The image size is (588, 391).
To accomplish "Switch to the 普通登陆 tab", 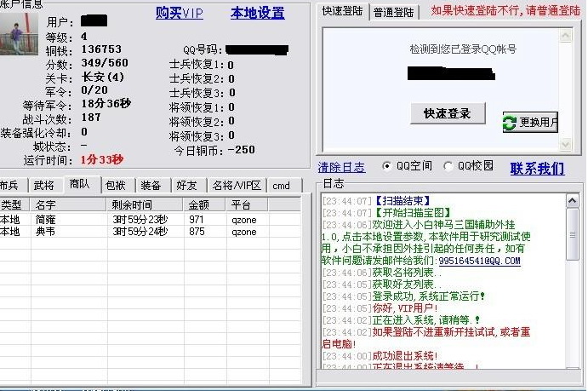I will 393,13.
